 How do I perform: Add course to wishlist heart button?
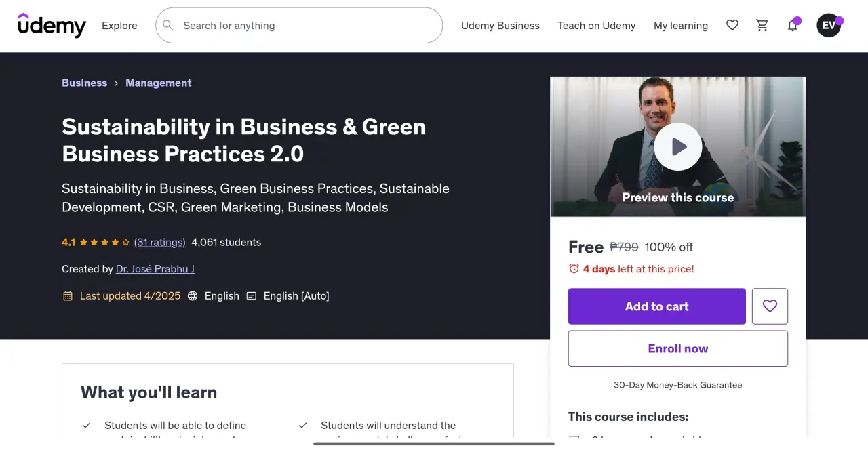(770, 306)
